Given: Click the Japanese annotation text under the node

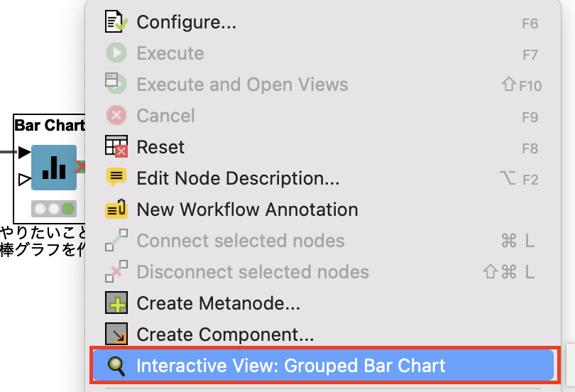Looking at the screenshot, I should 43,241.
